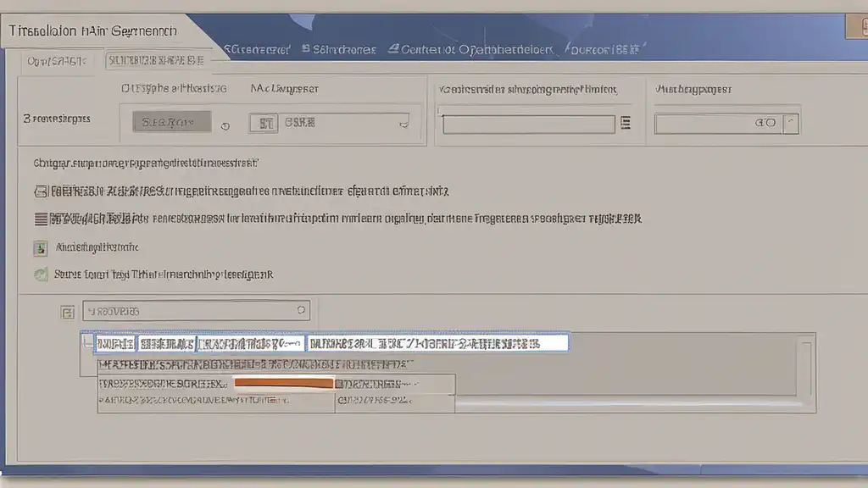Screen dimensions: 868x488
Task: Click the square icon left of the search box
Action: click(x=68, y=313)
